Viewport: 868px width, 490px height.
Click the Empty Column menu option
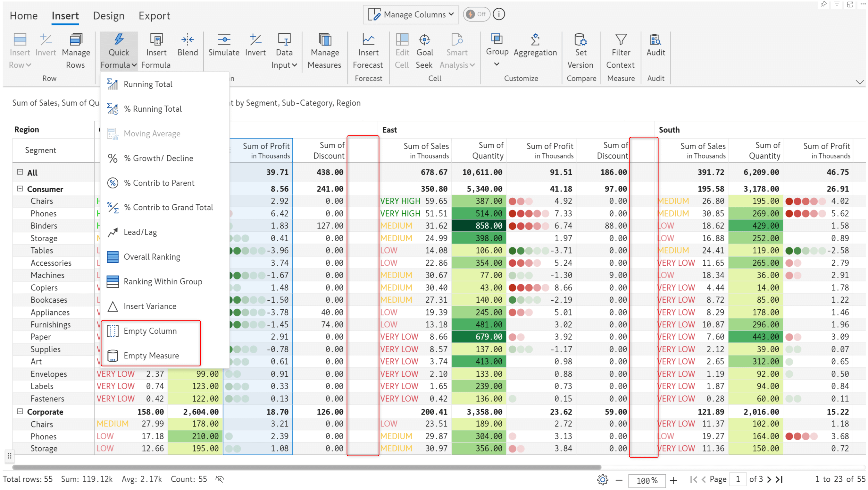151,331
